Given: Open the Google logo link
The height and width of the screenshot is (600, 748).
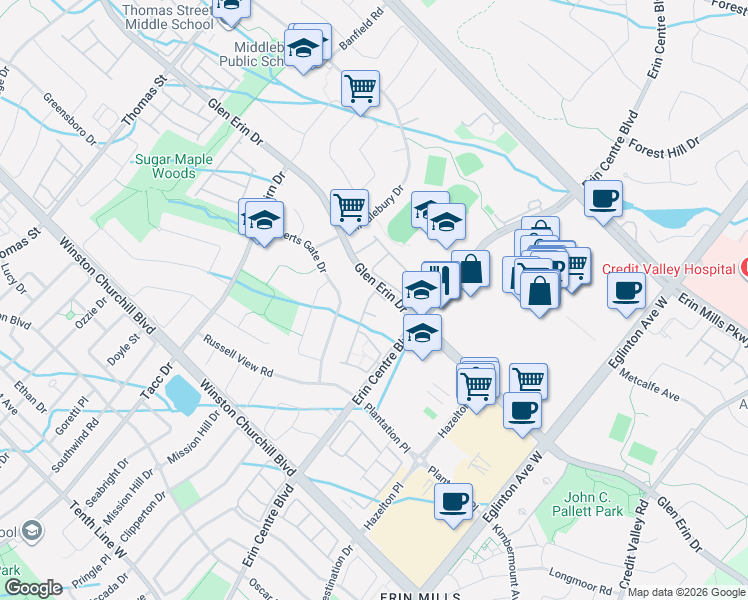Looking at the screenshot, I should [x=33, y=588].
